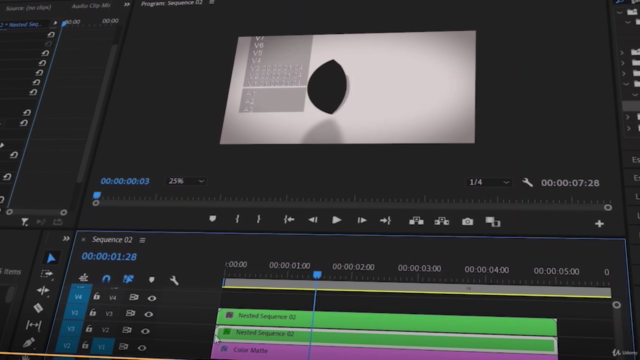Hide track V4 output with eye icon
This screenshot has height=360, width=640.
coord(152,298)
